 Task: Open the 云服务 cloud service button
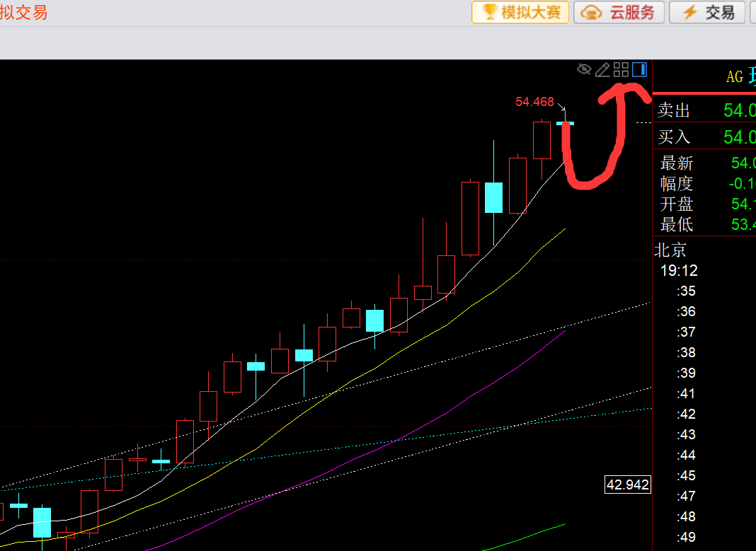pyautogui.click(x=619, y=12)
